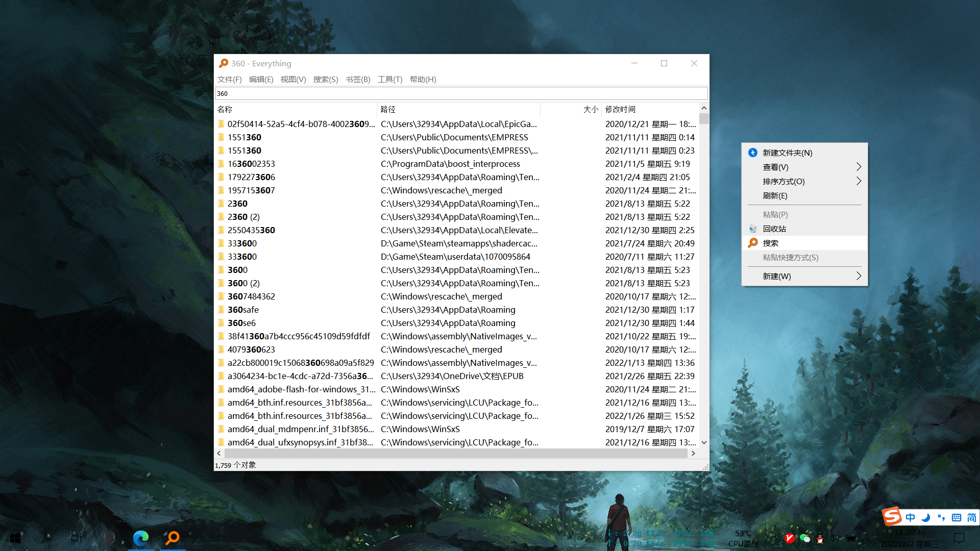The image size is (980, 551).
Task: Open Sogou soft keyboard icon
Action: tap(957, 517)
